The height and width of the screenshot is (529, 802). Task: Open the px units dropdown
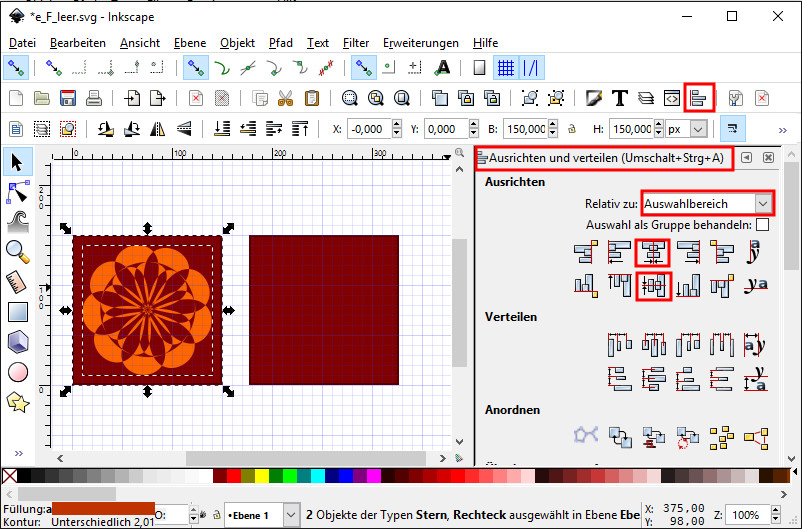[686, 129]
